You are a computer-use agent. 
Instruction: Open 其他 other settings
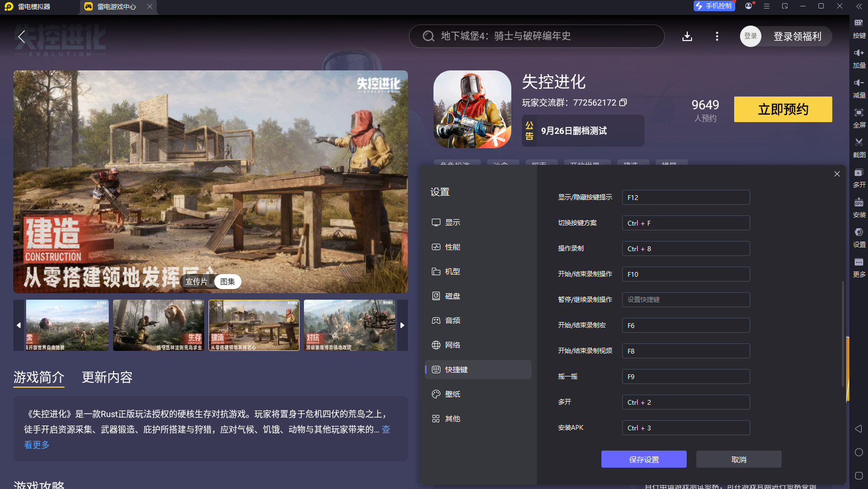[478, 419]
